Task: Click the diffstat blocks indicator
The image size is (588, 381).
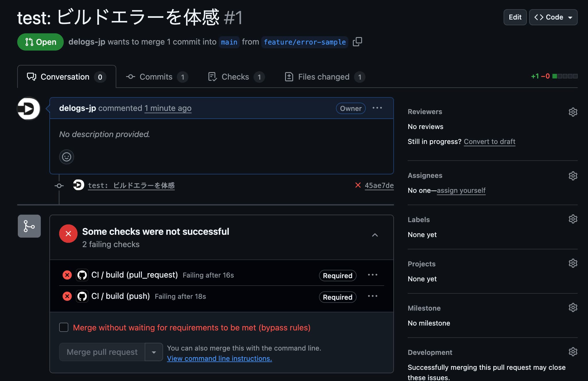Action: coord(565,76)
